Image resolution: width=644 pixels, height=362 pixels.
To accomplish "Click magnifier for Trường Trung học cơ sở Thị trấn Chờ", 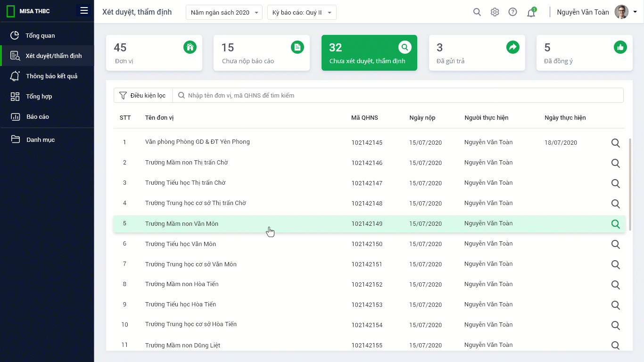I will [x=615, y=204].
